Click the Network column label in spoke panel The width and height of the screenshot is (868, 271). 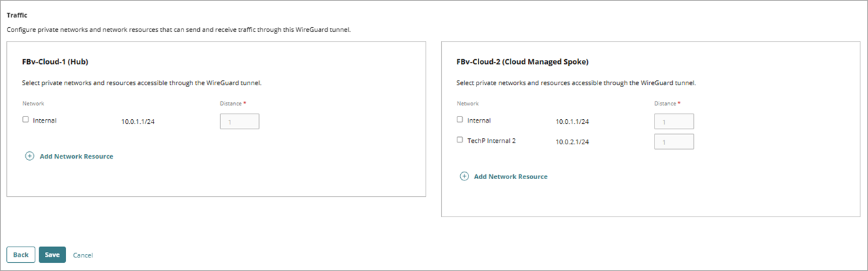tap(468, 103)
